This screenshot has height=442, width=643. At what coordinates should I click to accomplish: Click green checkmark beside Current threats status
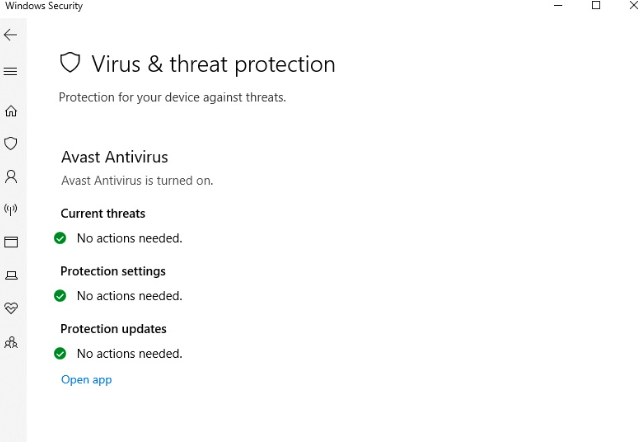click(60, 238)
